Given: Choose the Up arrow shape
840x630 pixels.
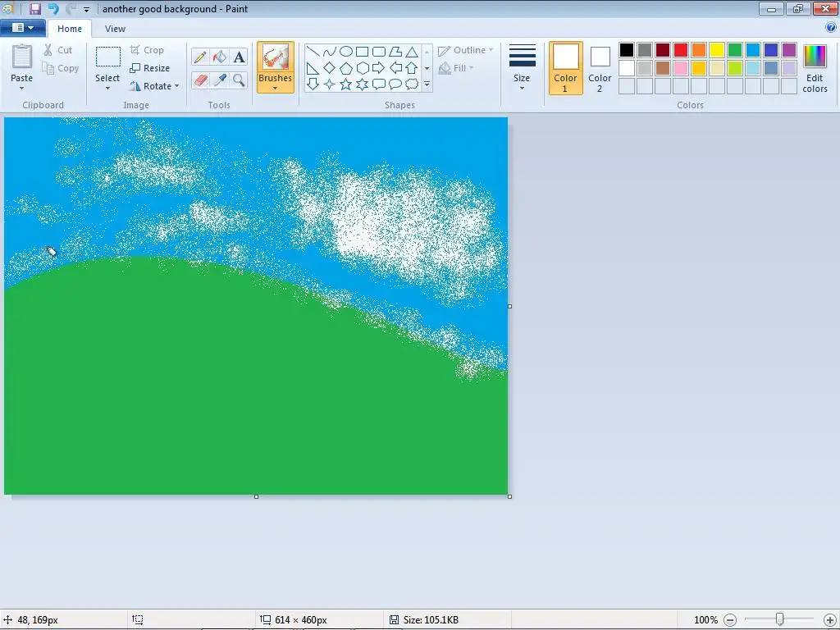Looking at the screenshot, I should click(x=412, y=68).
